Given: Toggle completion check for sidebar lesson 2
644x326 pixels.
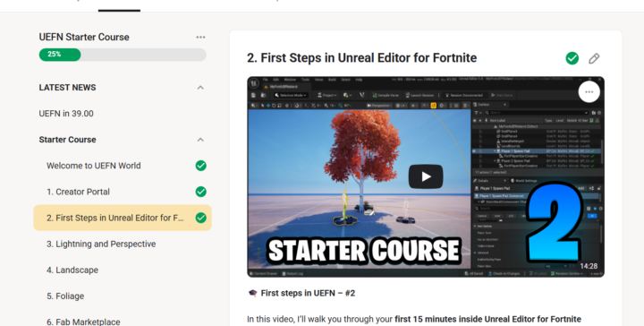Looking at the screenshot, I should [201, 218].
